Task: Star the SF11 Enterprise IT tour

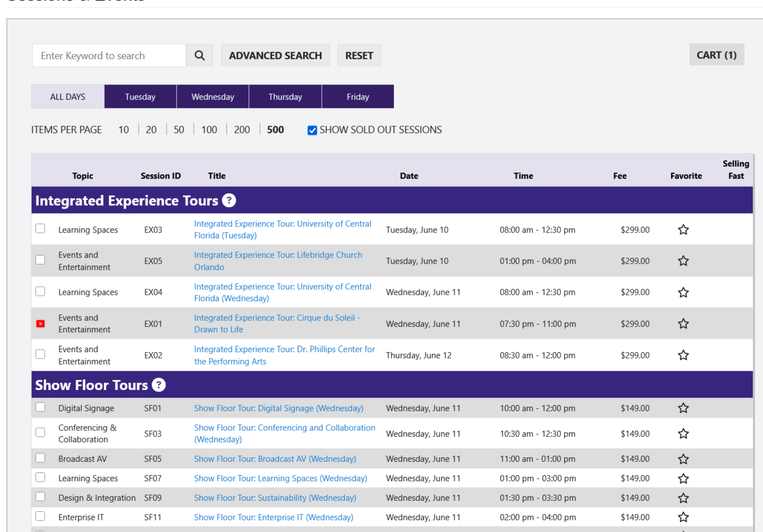Action: tap(683, 518)
